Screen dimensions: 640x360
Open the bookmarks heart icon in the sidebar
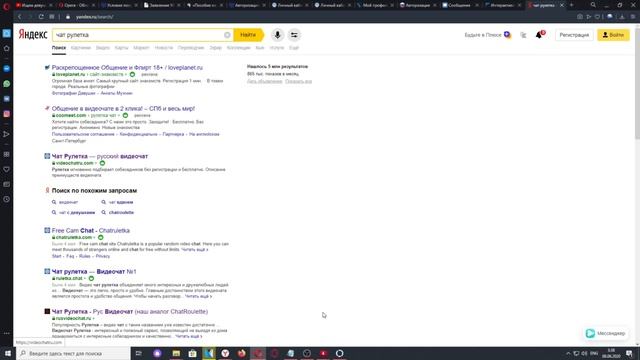(x=7, y=169)
